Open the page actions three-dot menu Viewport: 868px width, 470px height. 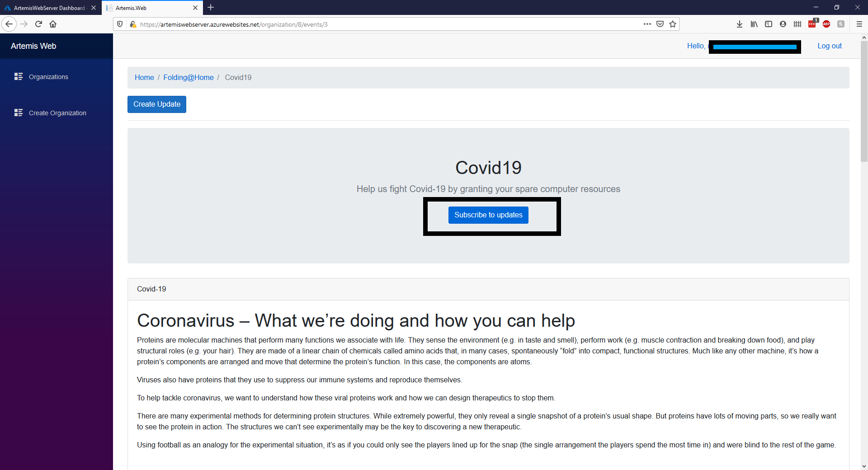(x=647, y=24)
